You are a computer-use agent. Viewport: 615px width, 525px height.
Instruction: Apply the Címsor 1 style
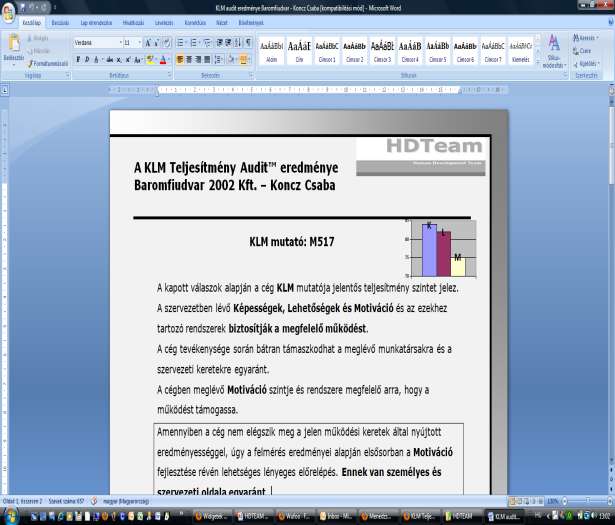click(x=327, y=51)
